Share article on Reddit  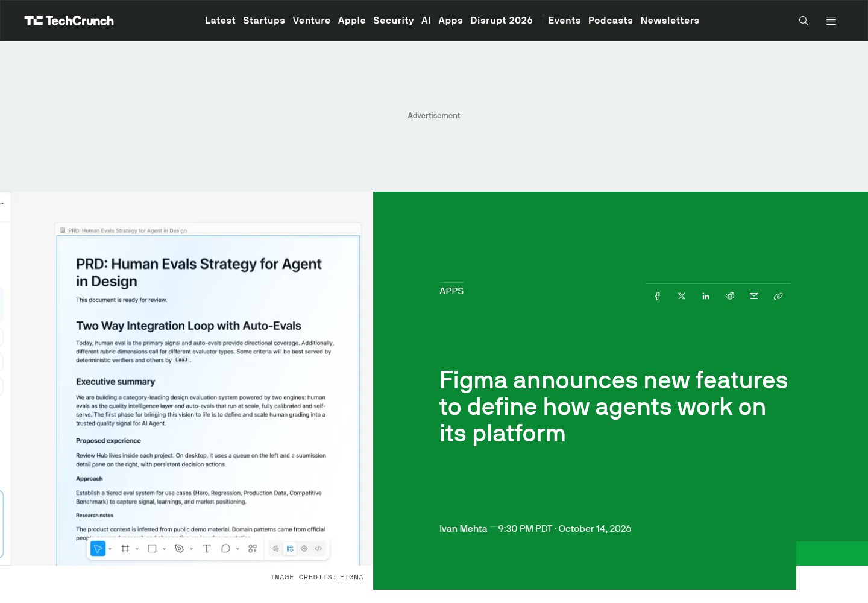[730, 296]
